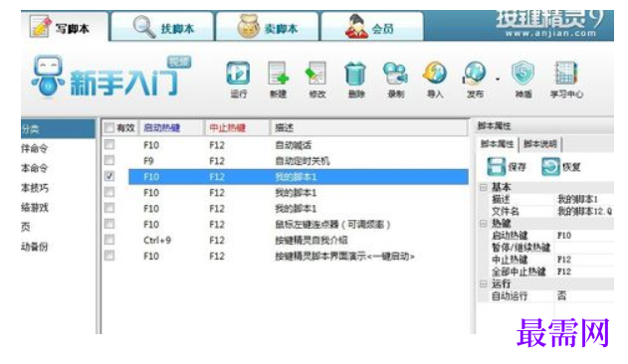The width and height of the screenshot is (628, 364).
Task: Switch to the 找脚本 tab
Action: (x=162, y=27)
